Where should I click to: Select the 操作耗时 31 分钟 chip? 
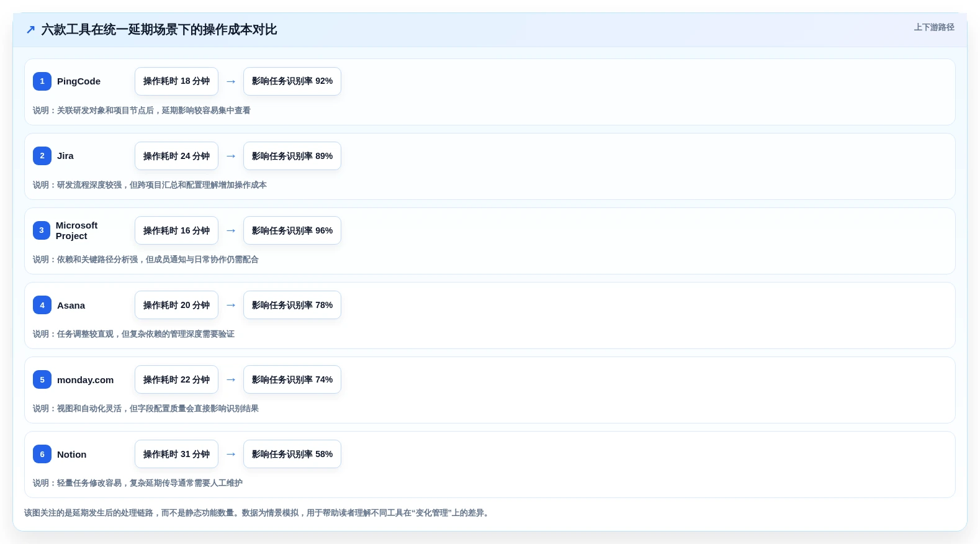coord(176,454)
